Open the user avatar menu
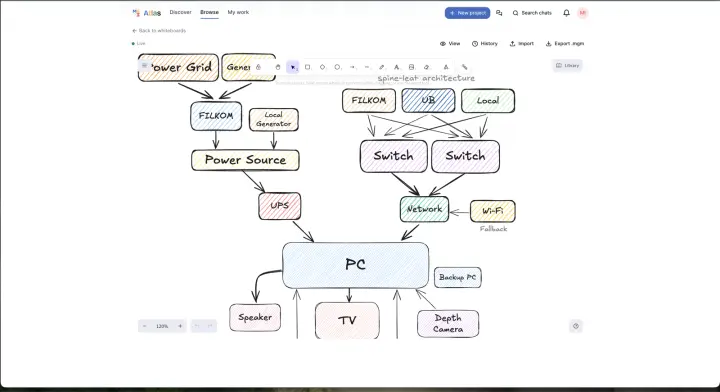 583,13
